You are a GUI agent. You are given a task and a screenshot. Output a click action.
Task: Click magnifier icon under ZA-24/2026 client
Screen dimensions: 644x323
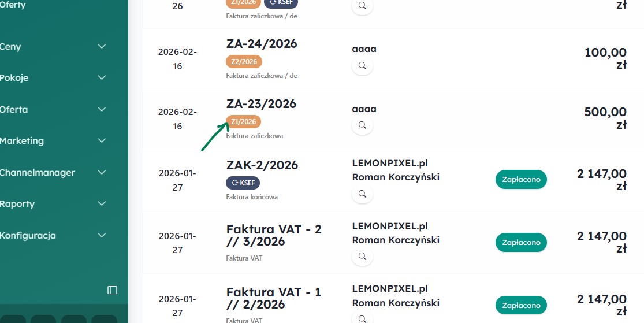click(362, 66)
